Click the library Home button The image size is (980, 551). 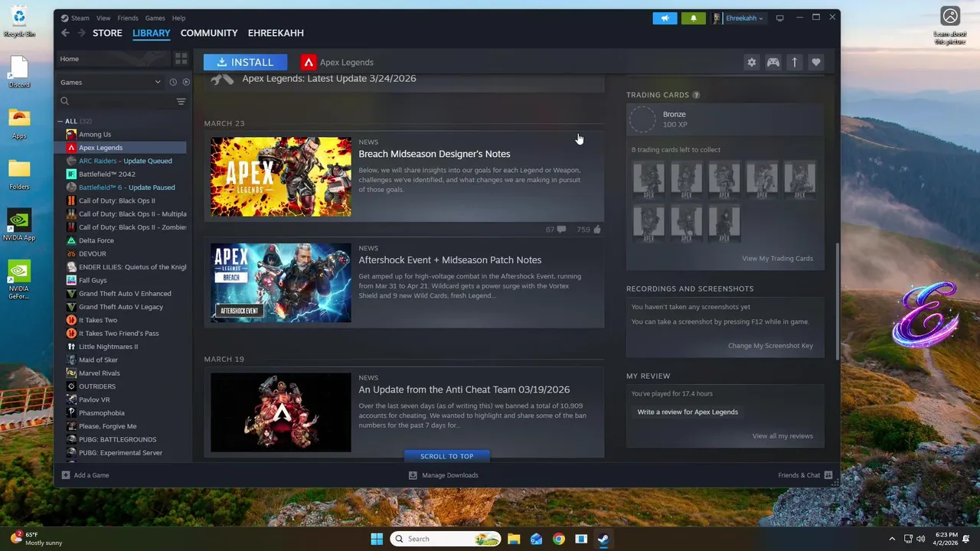click(113, 58)
